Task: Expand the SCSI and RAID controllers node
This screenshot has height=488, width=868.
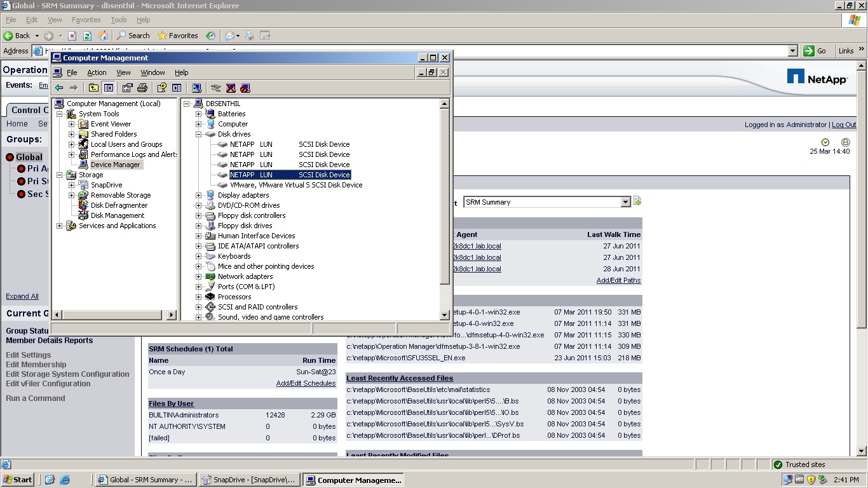Action: click(x=199, y=307)
